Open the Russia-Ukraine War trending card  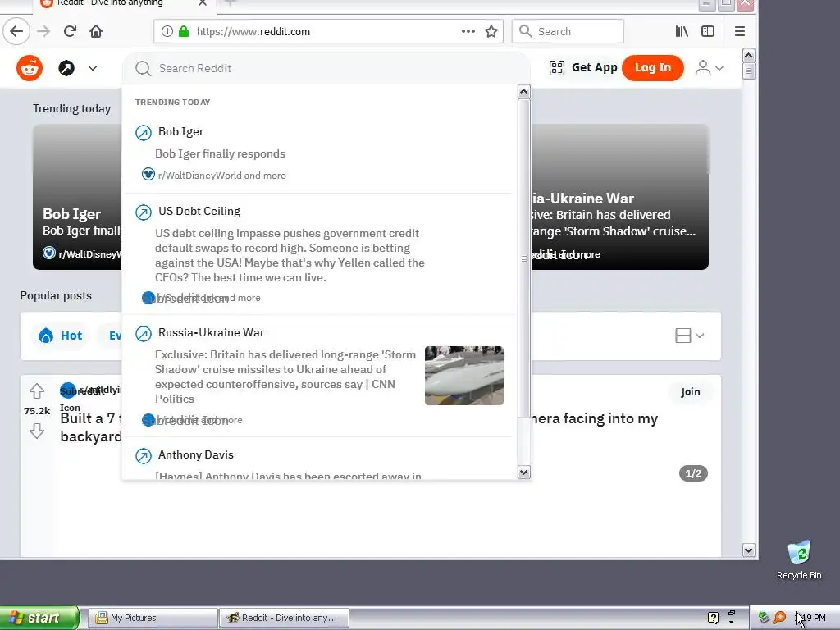[x=619, y=197]
